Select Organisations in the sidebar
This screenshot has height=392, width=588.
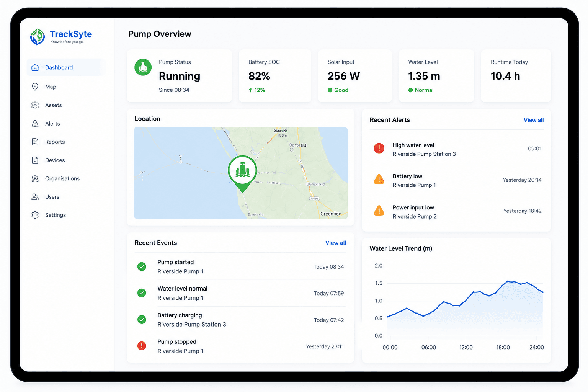click(x=66, y=178)
